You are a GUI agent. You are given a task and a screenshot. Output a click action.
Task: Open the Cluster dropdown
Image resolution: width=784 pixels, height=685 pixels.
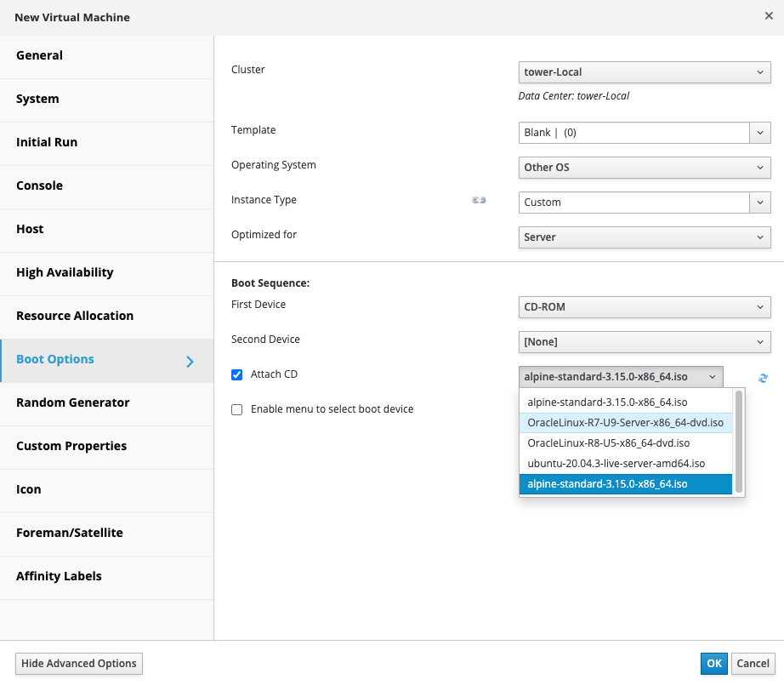click(644, 72)
